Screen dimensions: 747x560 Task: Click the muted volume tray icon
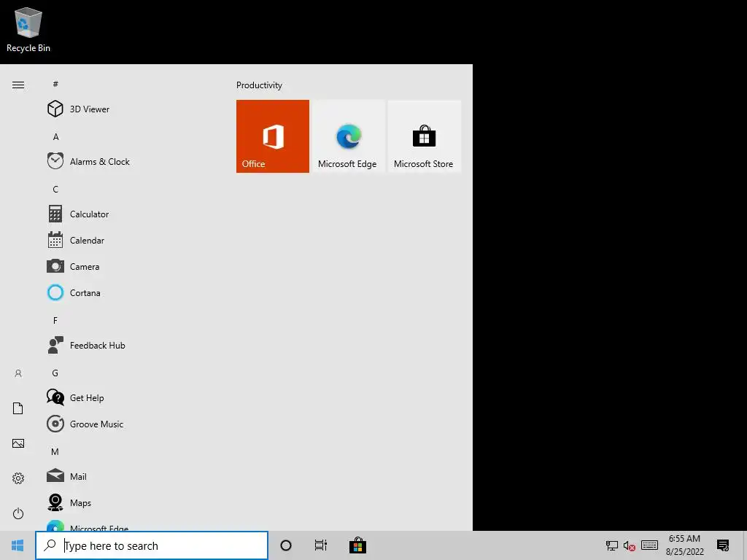pos(630,545)
